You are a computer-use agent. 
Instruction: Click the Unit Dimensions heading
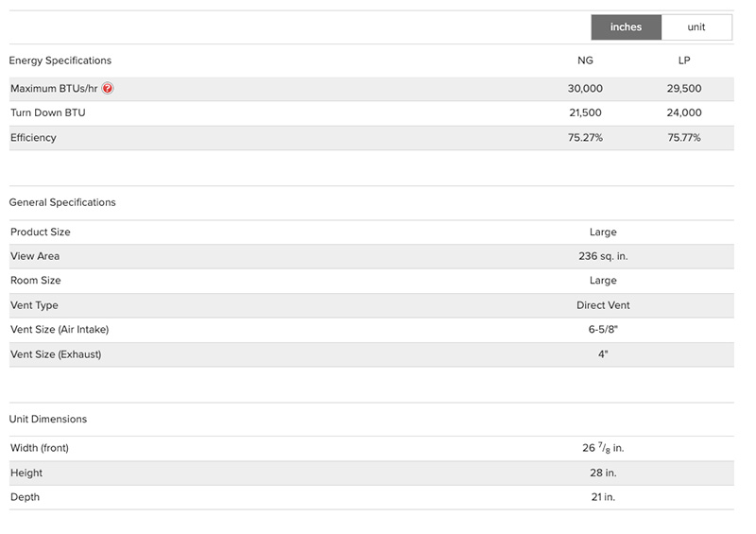click(47, 419)
